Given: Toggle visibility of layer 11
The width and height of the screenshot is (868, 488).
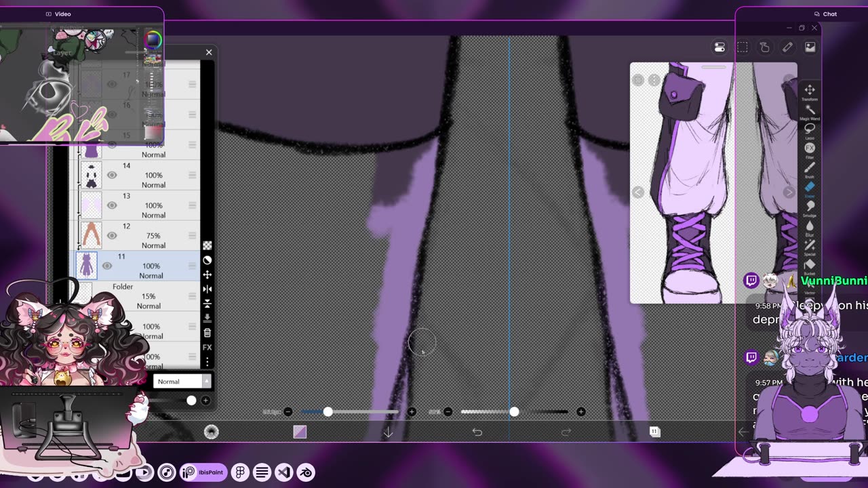Looking at the screenshot, I should (x=107, y=266).
